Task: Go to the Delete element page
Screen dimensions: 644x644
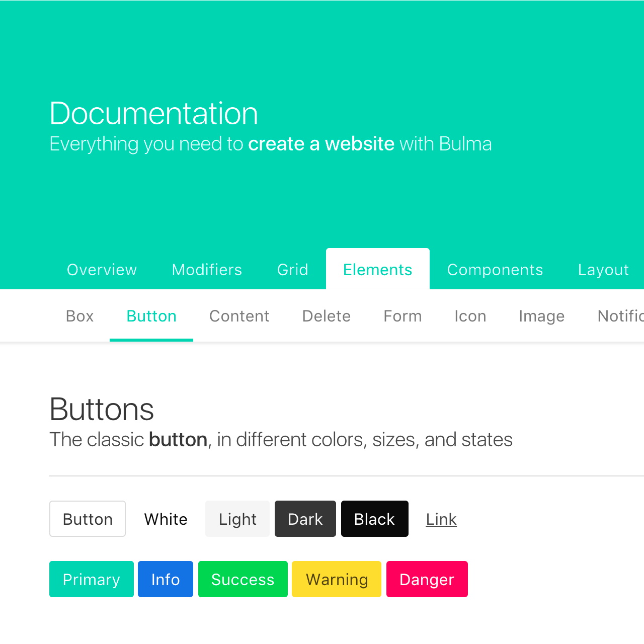Action: 326,316
